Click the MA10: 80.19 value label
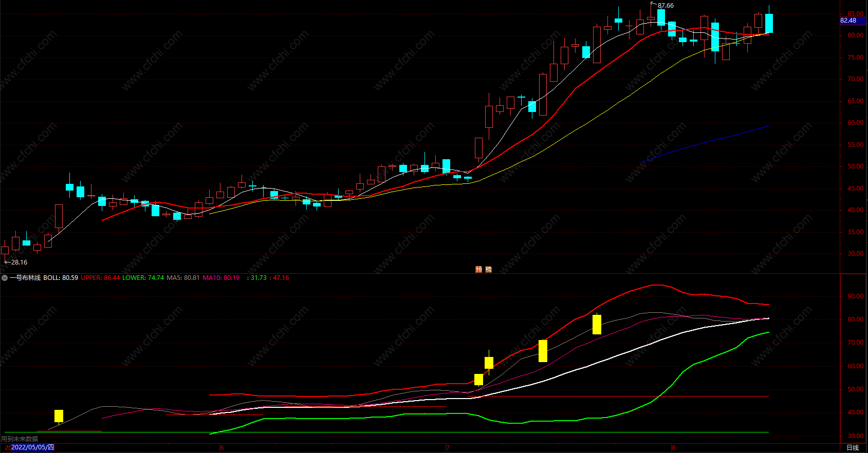The height and width of the screenshot is (453, 868). click(x=221, y=278)
